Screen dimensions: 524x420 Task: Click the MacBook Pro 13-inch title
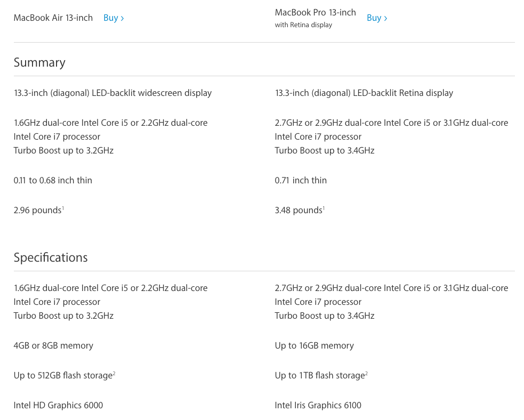click(315, 12)
